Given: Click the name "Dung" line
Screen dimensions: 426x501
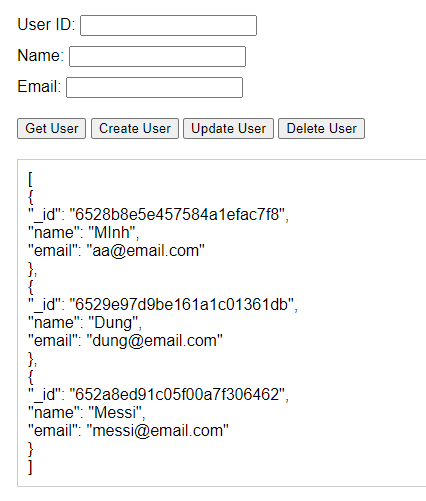Looking at the screenshot, I should pos(85,323).
